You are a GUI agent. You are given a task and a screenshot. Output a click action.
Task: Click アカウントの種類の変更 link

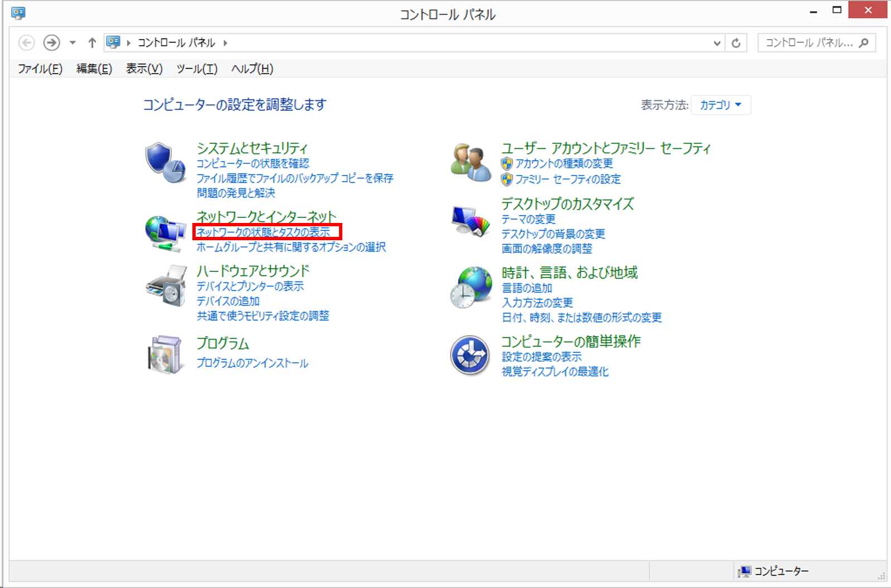tap(564, 163)
